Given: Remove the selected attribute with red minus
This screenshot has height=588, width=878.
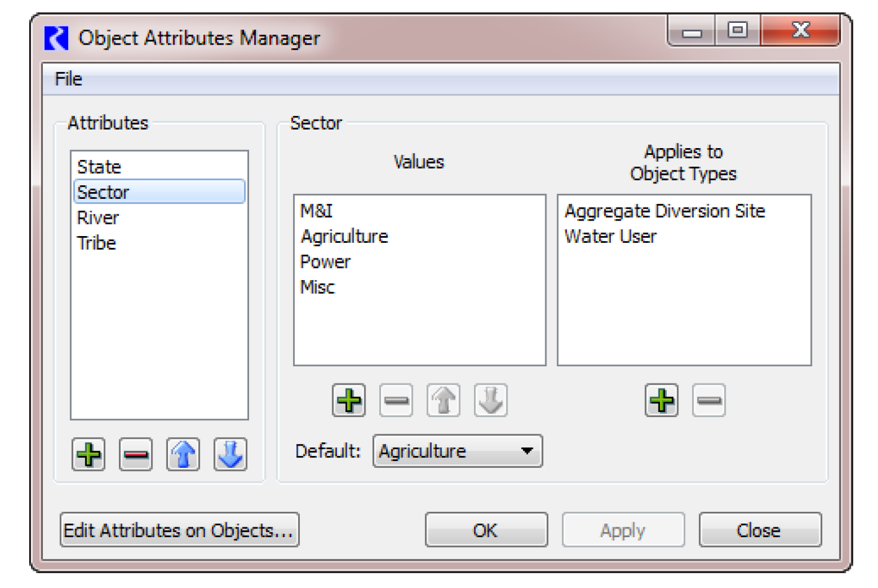Looking at the screenshot, I should 136,454.
